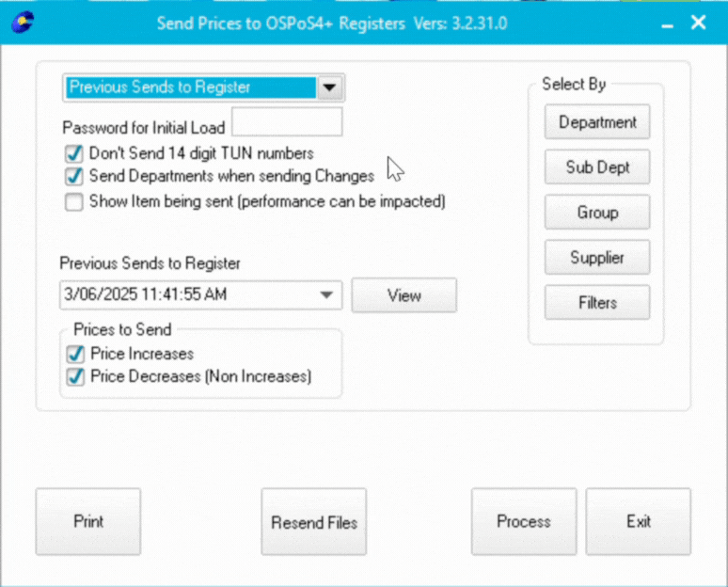The height and width of the screenshot is (587, 728).
Task: Click the Select By group label
Action: pyautogui.click(x=574, y=84)
